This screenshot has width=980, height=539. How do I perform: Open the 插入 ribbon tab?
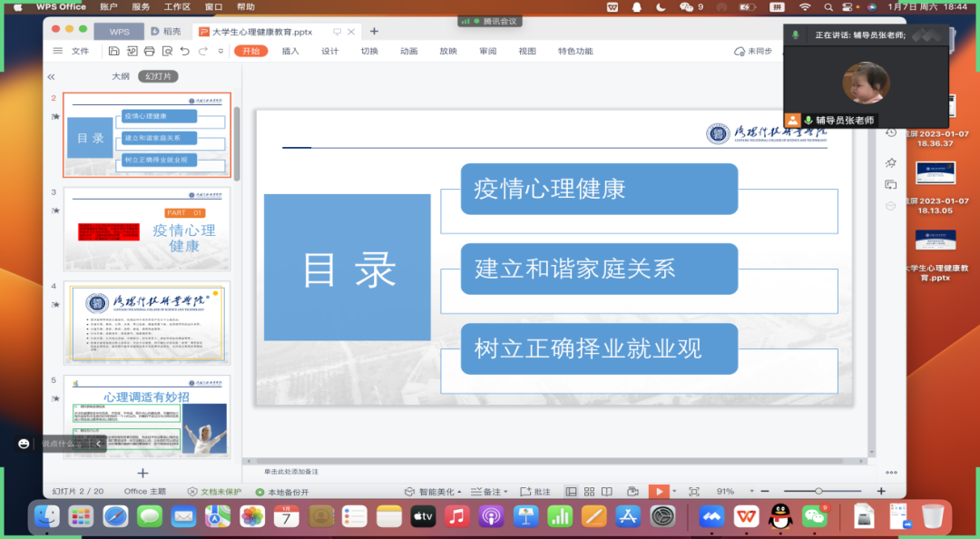click(290, 52)
